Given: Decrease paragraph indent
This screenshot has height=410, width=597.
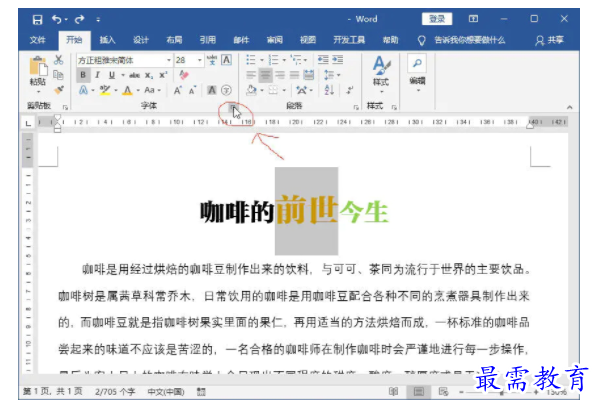Looking at the screenshot, I should (323, 60).
